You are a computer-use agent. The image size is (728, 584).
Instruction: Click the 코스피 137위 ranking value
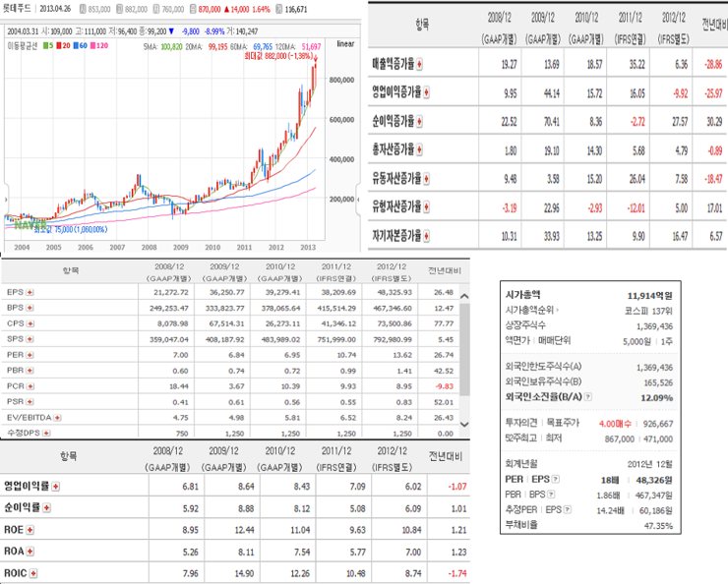648,311
